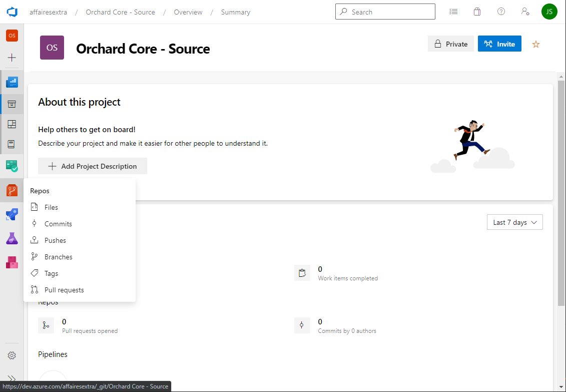Click the Pull requests opened text
Screen dimensions: 566x392
coord(90,331)
